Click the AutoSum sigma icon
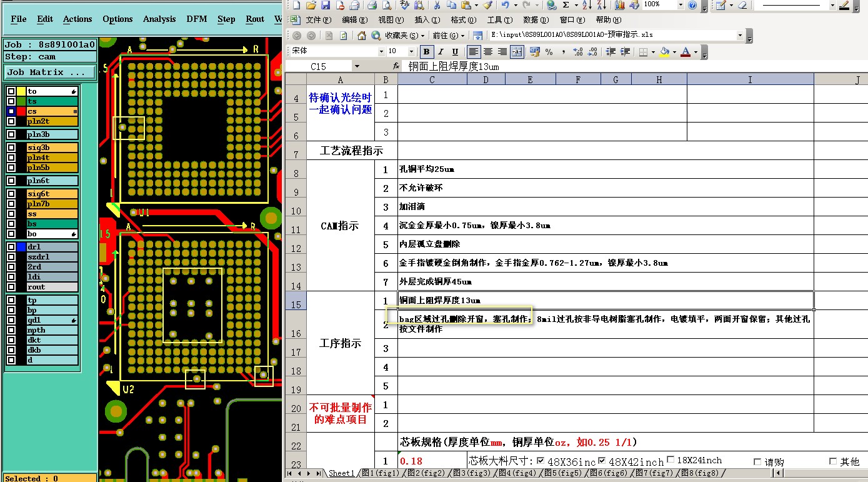 pos(566,5)
